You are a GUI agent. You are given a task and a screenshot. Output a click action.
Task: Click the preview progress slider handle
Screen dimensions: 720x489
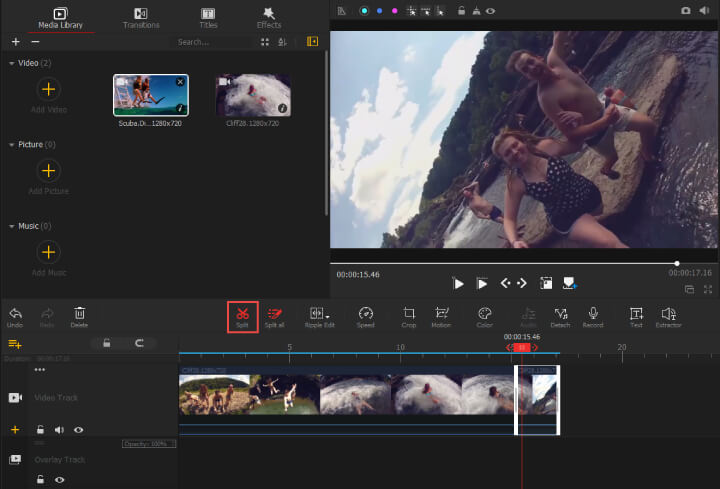tap(677, 263)
